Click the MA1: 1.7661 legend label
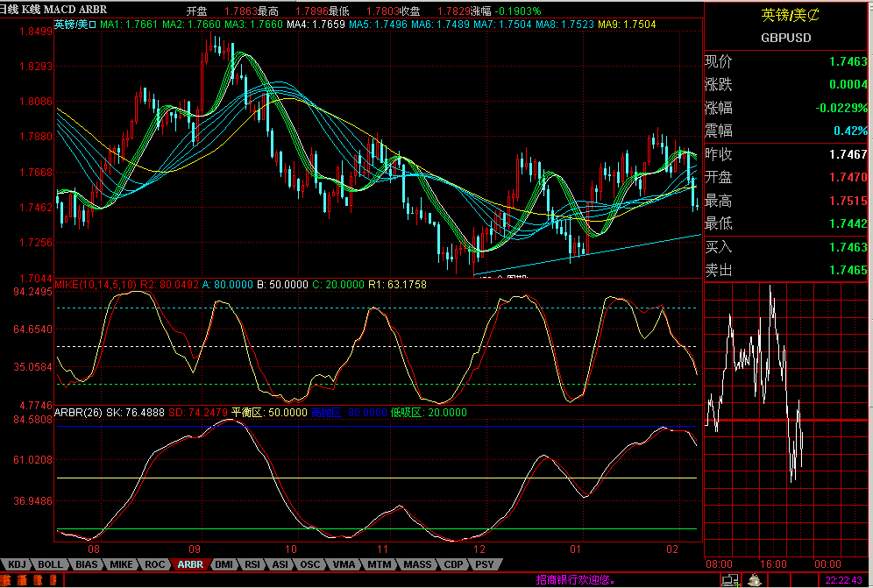This screenshot has width=873, height=588. click(x=129, y=25)
